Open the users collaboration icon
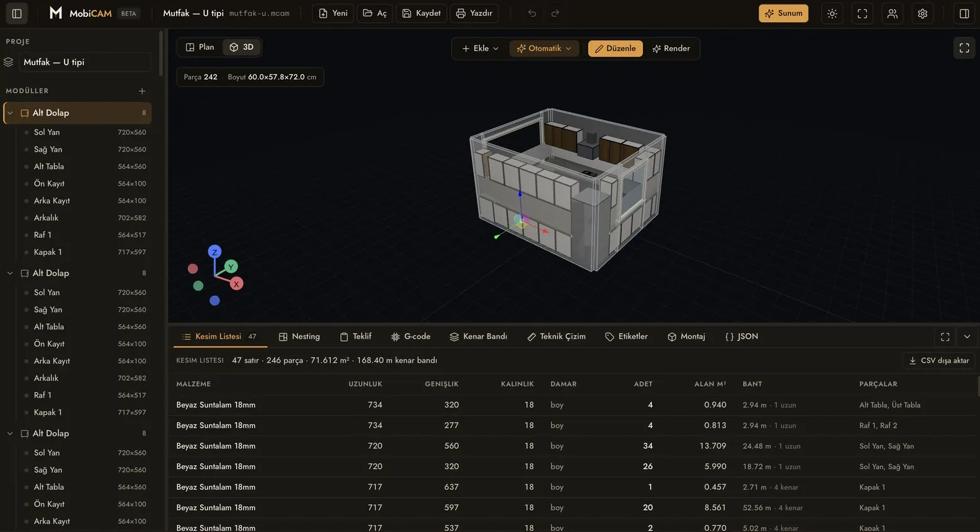The height and width of the screenshot is (532, 980). [x=893, y=13]
